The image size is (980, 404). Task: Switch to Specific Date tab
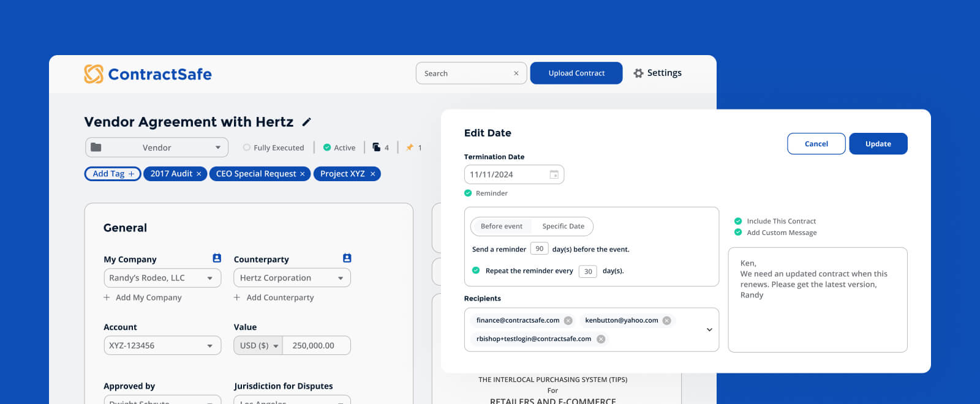[563, 226]
